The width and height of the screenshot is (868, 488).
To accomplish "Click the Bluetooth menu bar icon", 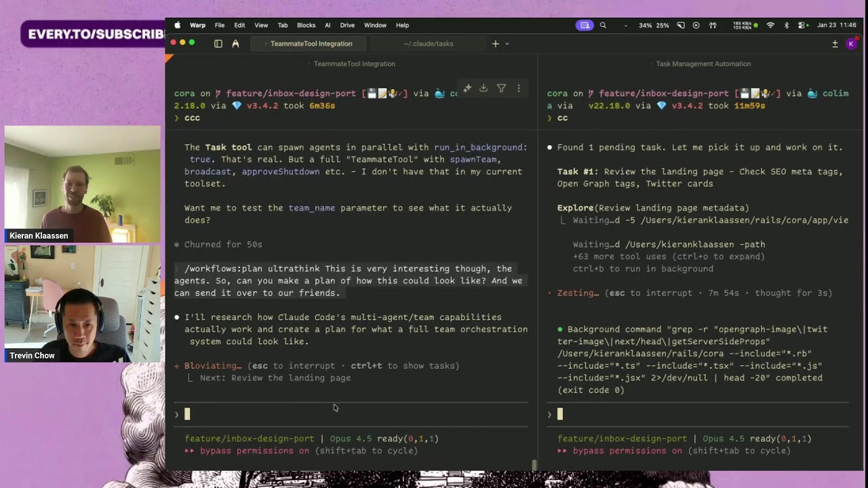I will 787,25.
